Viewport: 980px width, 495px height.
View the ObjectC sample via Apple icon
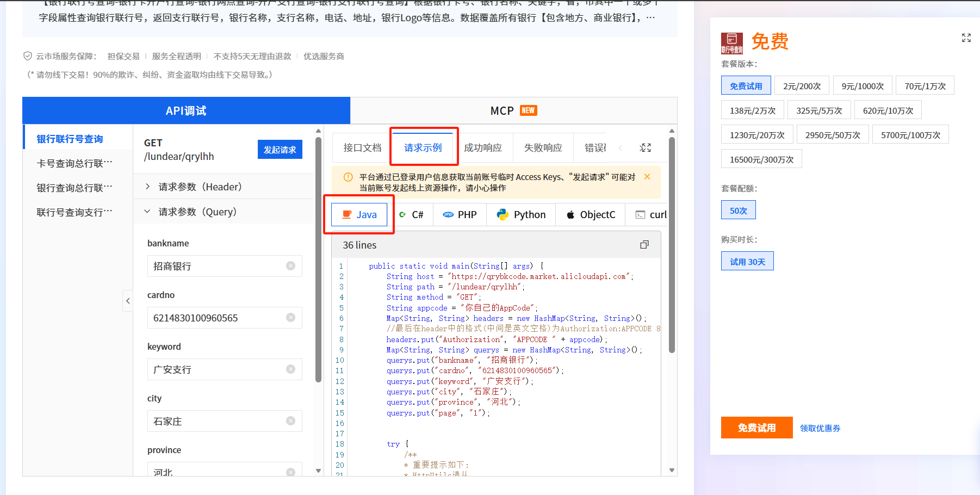590,214
